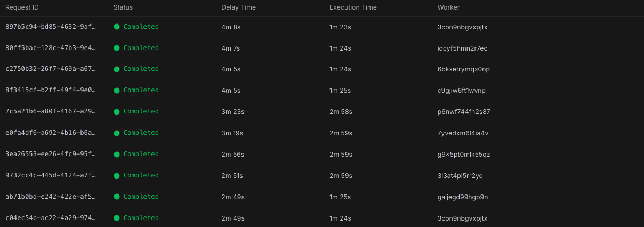Sort by Request ID column header
The height and width of the screenshot is (227, 644).
tap(22, 7)
